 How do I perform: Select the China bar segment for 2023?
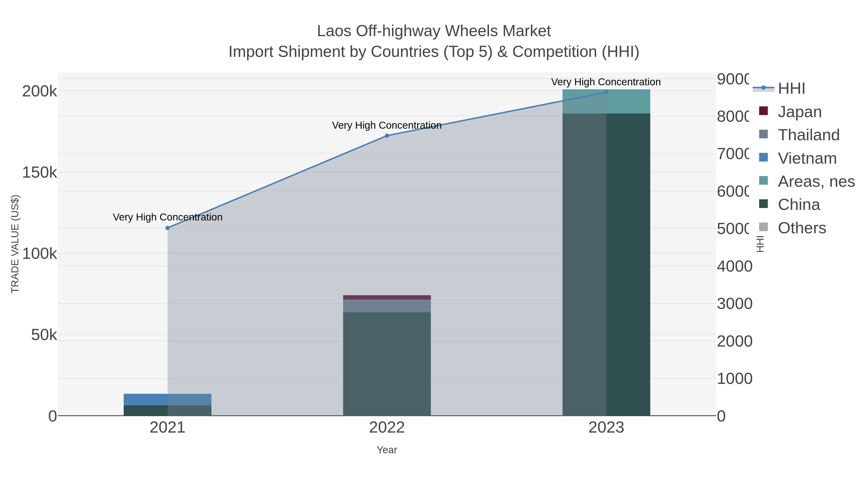point(606,264)
